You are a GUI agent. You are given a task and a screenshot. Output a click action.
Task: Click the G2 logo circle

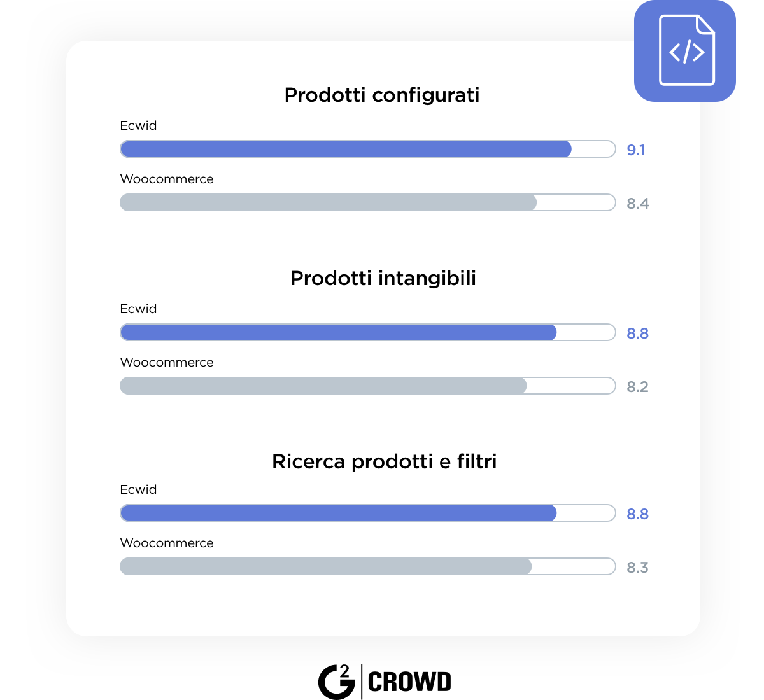tap(336, 682)
